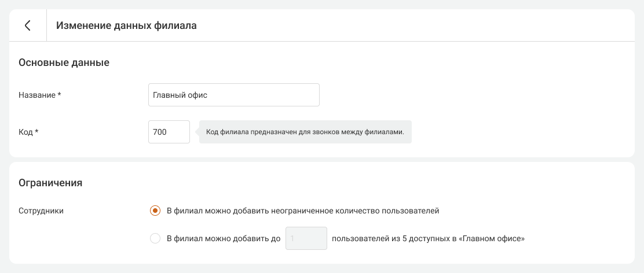Click the «Сотрудники» label
Viewport: 644px width, 273px height.
point(41,211)
